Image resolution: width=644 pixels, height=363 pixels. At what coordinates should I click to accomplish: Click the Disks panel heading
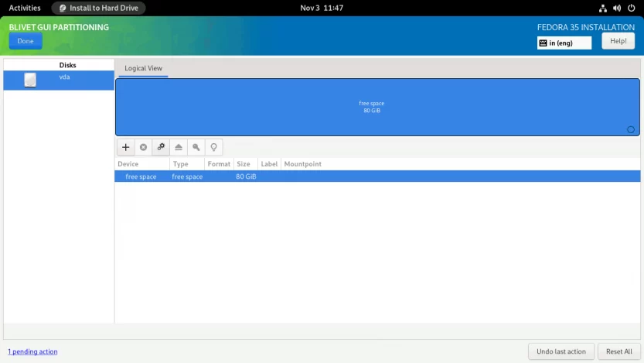click(x=67, y=65)
